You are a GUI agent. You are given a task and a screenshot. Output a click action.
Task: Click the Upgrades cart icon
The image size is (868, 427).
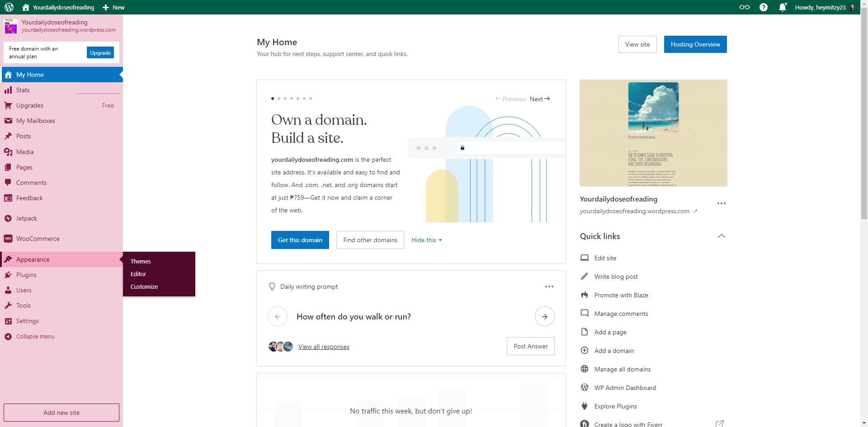(x=8, y=105)
